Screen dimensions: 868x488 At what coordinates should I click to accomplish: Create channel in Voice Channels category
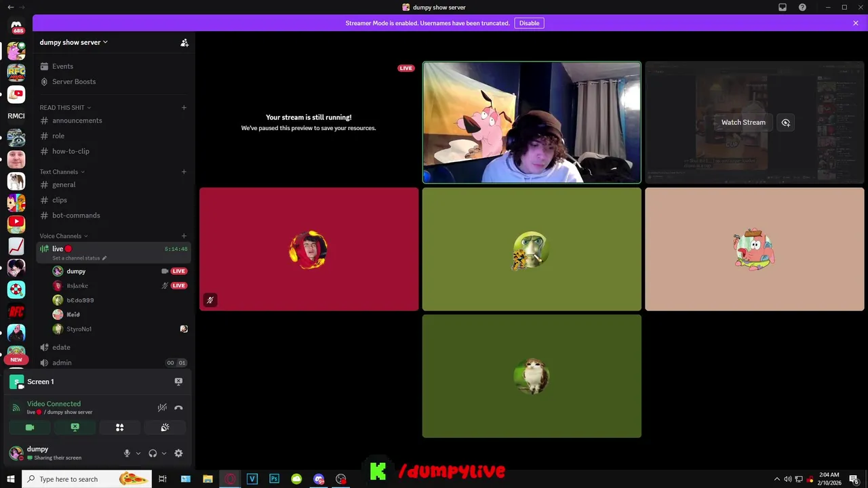pos(184,236)
